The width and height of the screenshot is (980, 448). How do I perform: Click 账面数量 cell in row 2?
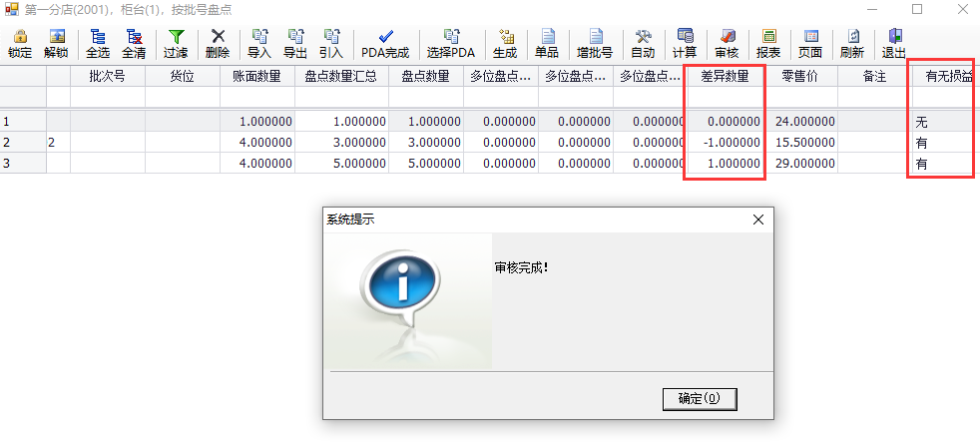[257, 143]
